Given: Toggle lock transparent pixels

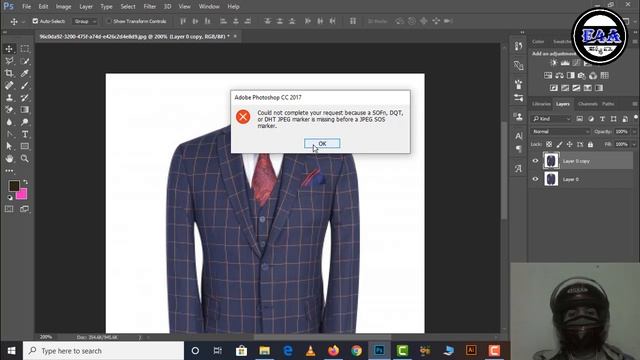Looking at the screenshot, I should coord(549,144).
